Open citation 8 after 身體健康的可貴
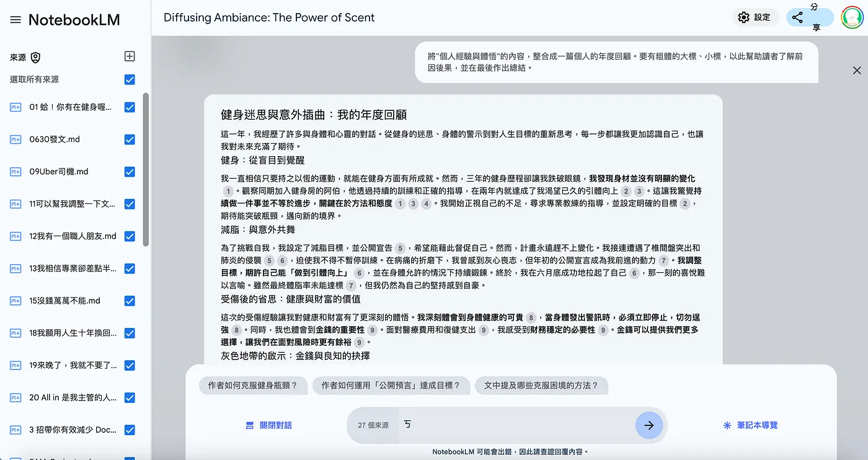This screenshot has height=460, width=868. pyautogui.click(x=531, y=318)
